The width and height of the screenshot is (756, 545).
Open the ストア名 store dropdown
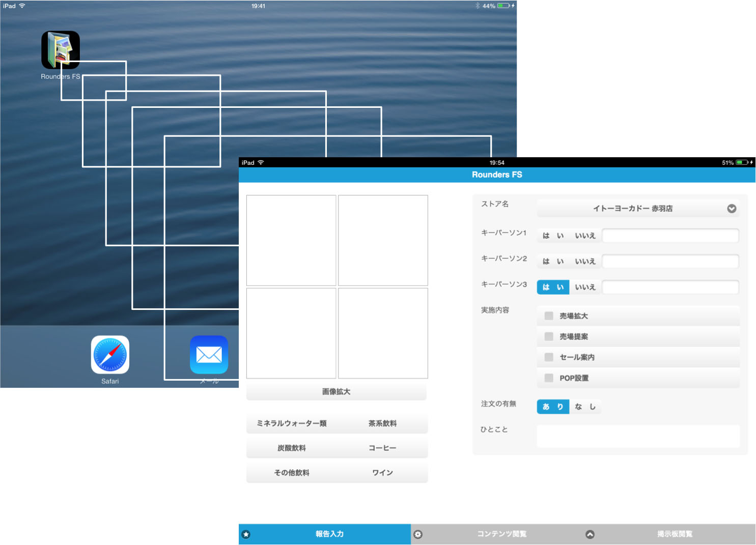click(638, 209)
